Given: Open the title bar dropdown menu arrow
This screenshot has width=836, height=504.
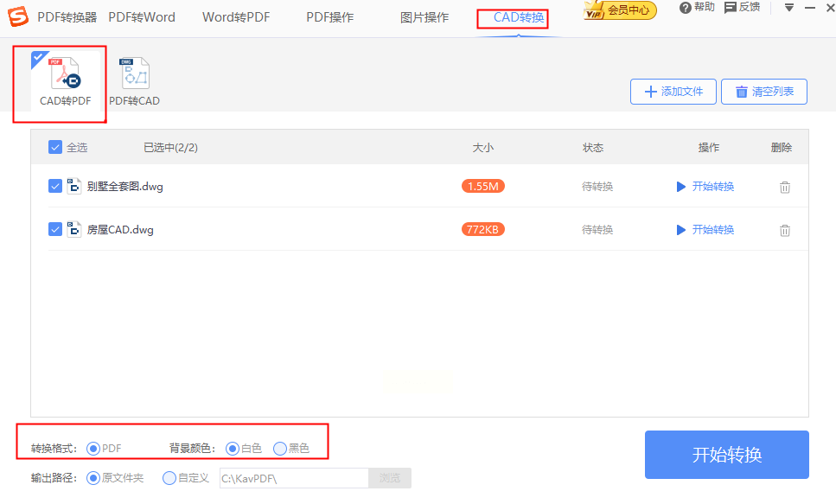Looking at the screenshot, I should 789,8.
